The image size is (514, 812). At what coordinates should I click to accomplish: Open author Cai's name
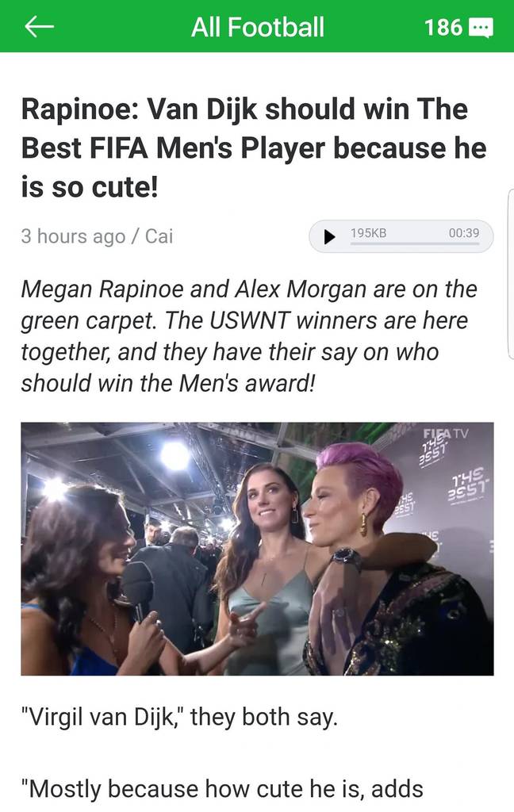[159, 236]
